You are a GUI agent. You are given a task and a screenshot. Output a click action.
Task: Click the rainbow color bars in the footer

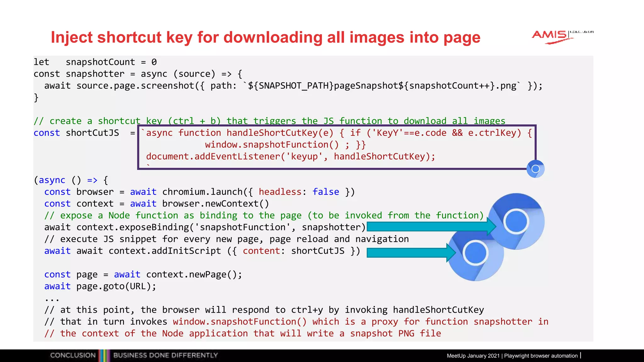(x=104, y=356)
